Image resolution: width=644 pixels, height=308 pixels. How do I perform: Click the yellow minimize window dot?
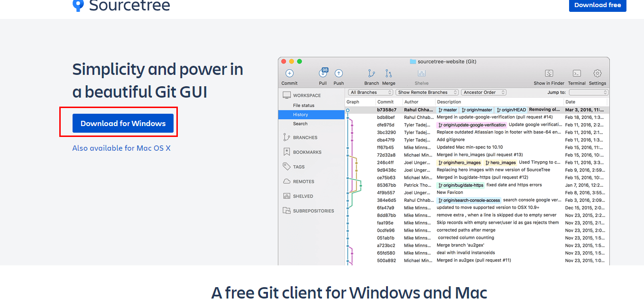pyautogui.click(x=292, y=62)
